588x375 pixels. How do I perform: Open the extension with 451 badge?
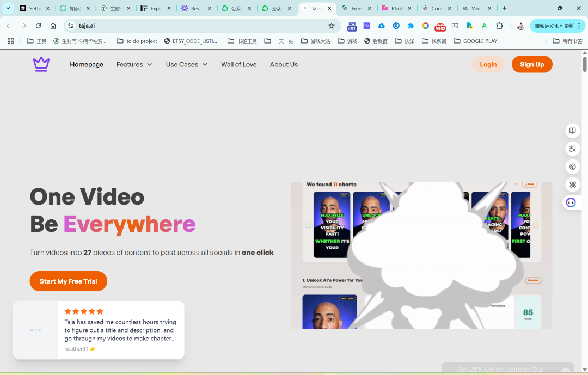(x=352, y=26)
